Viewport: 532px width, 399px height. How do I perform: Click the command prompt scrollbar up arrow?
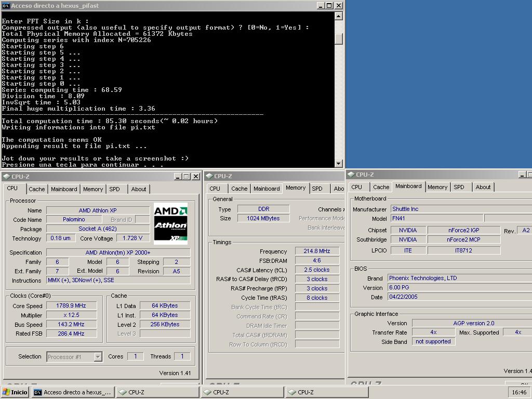tap(338, 16)
